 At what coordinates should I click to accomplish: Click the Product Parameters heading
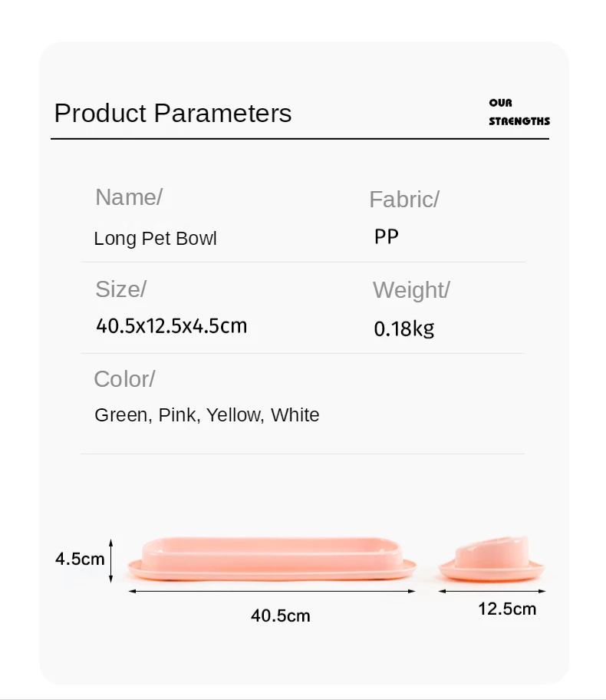pyautogui.click(x=173, y=114)
